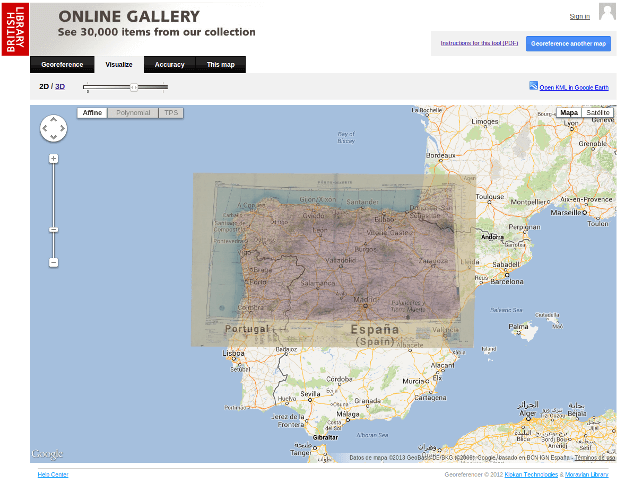Select the Affine transformation option
The image size is (625, 484).
pos(92,113)
